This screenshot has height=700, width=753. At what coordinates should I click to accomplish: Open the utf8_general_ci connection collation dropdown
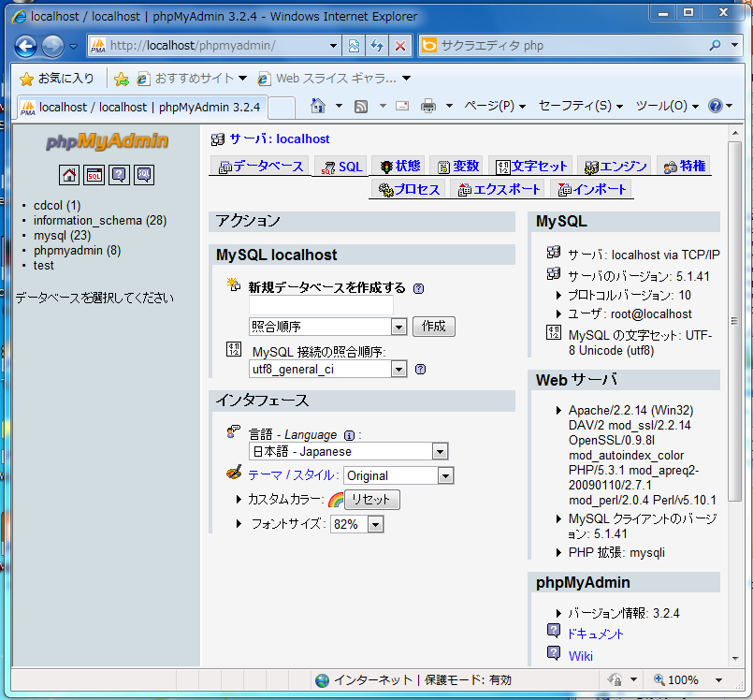(x=398, y=370)
